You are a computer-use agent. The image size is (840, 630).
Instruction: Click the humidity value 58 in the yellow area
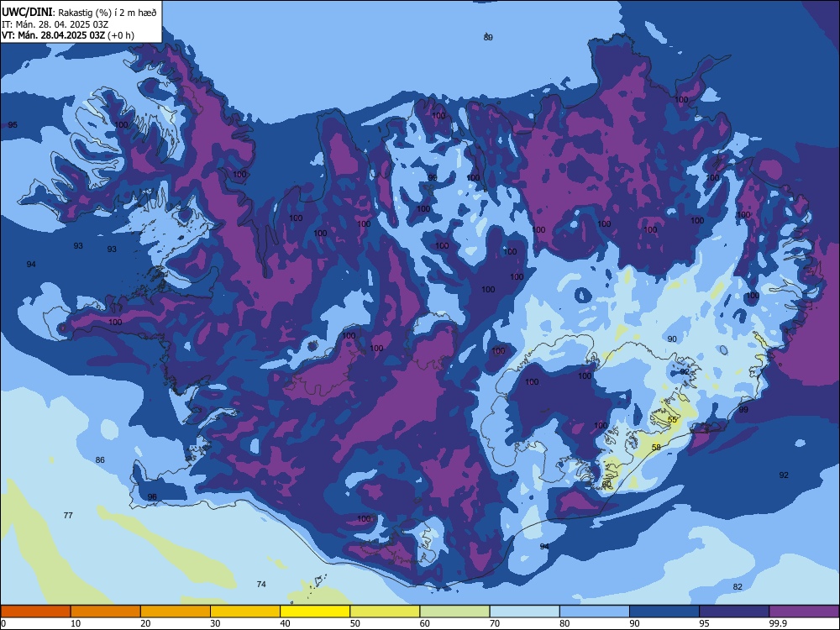point(656,447)
